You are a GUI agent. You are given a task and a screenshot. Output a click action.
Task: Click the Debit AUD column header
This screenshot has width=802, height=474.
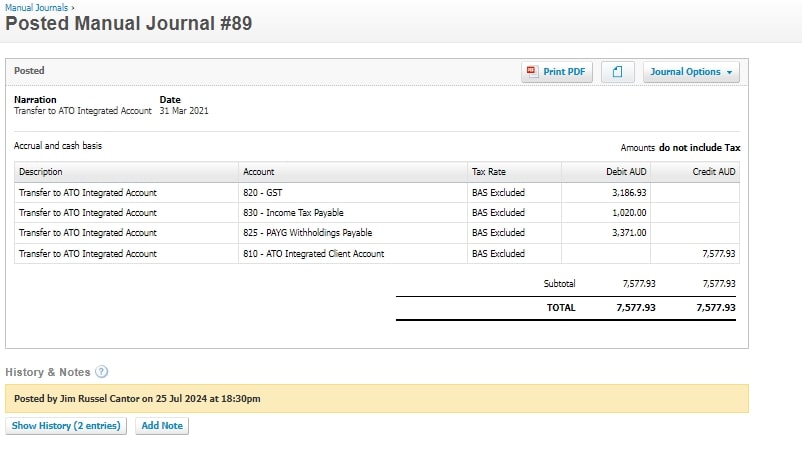pyautogui.click(x=627, y=172)
